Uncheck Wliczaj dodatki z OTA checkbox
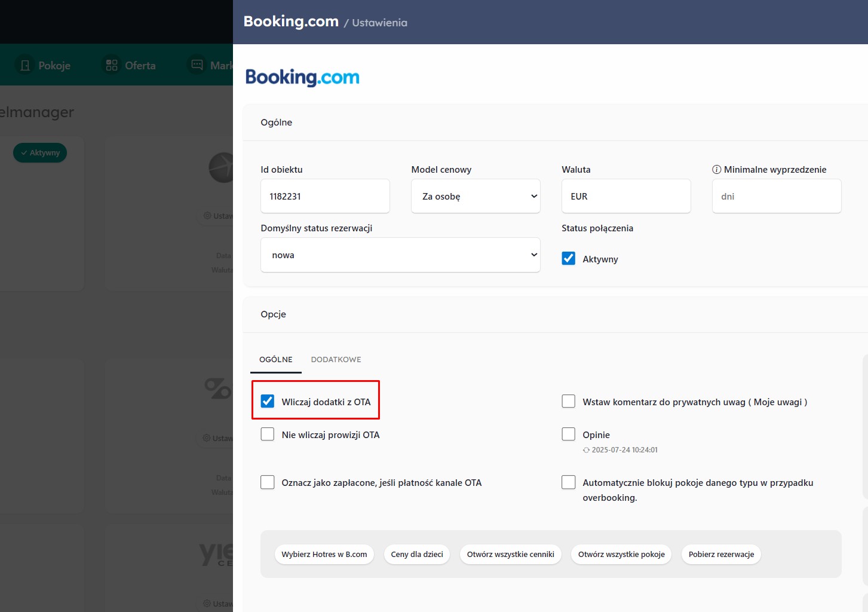The height and width of the screenshot is (612, 868). pos(268,401)
